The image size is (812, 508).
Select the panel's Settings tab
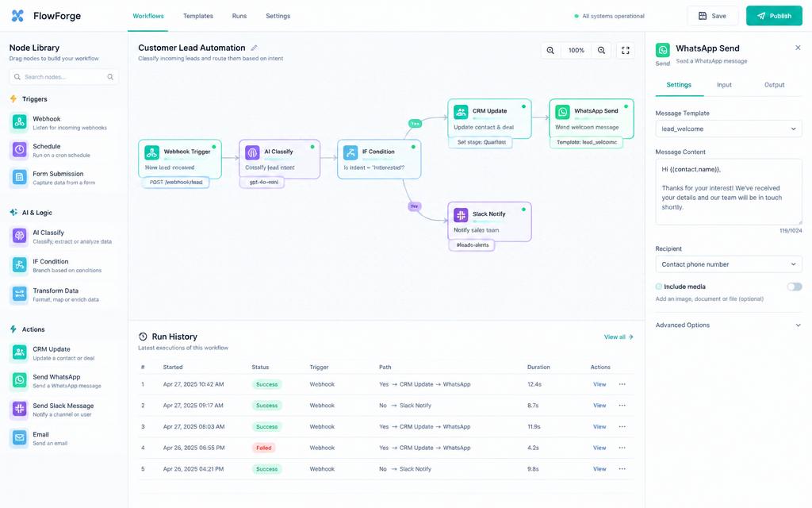(679, 84)
